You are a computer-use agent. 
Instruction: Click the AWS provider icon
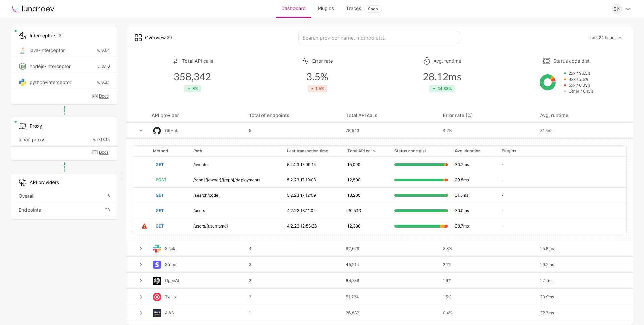[x=157, y=313]
